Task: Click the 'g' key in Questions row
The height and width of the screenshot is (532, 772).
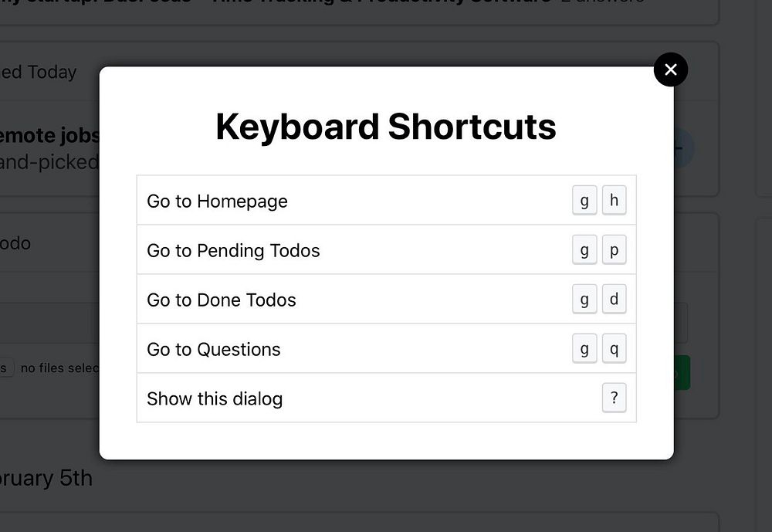Action: (x=584, y=348)
